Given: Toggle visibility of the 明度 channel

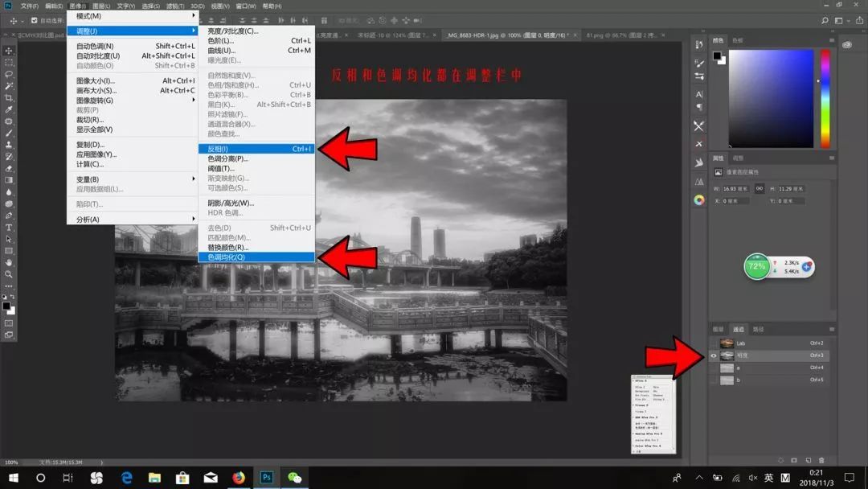Looking at the screenshot, I should pyautogui.click(x=712, y=355).
